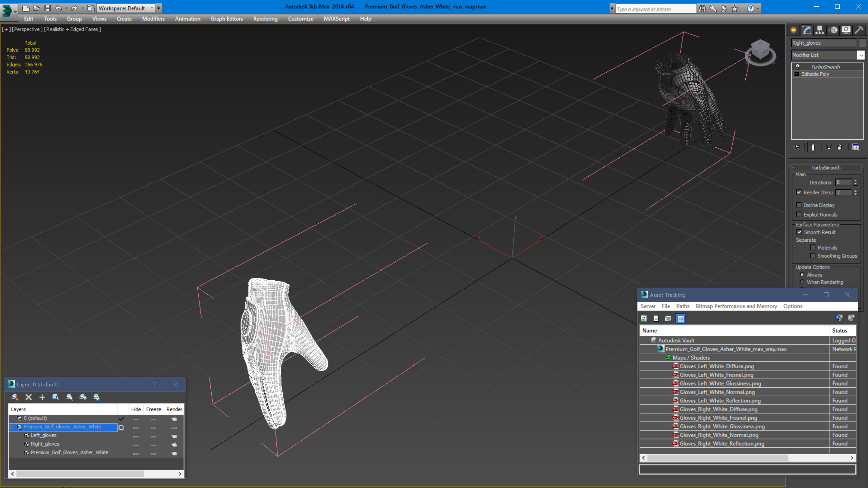This screenshot has width=868, height=488.
Task: Click Delete Layer X icon
Action: tap(29, 397)
